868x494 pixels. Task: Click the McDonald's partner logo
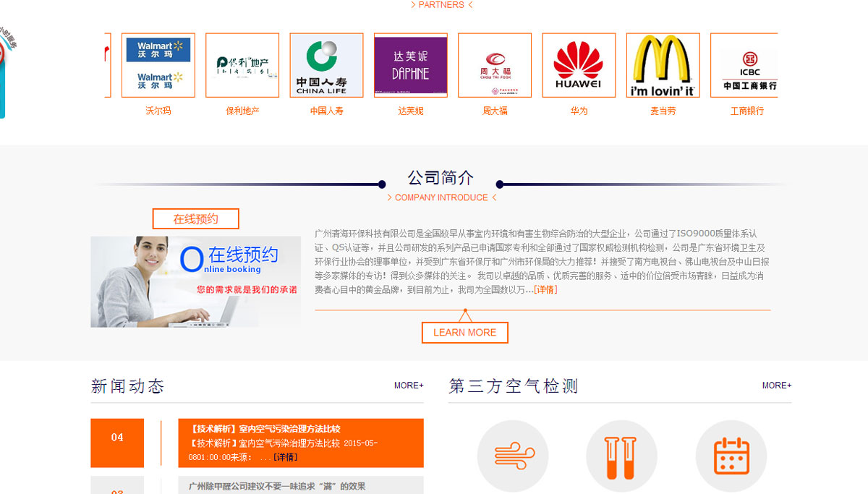tap(663, 65)
